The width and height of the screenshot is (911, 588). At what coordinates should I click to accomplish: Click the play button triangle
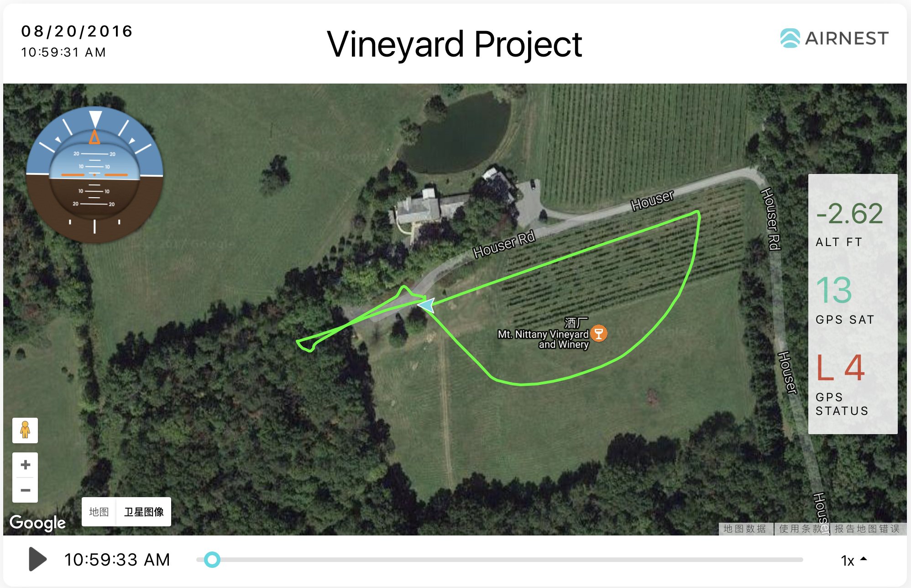[37, 559]
